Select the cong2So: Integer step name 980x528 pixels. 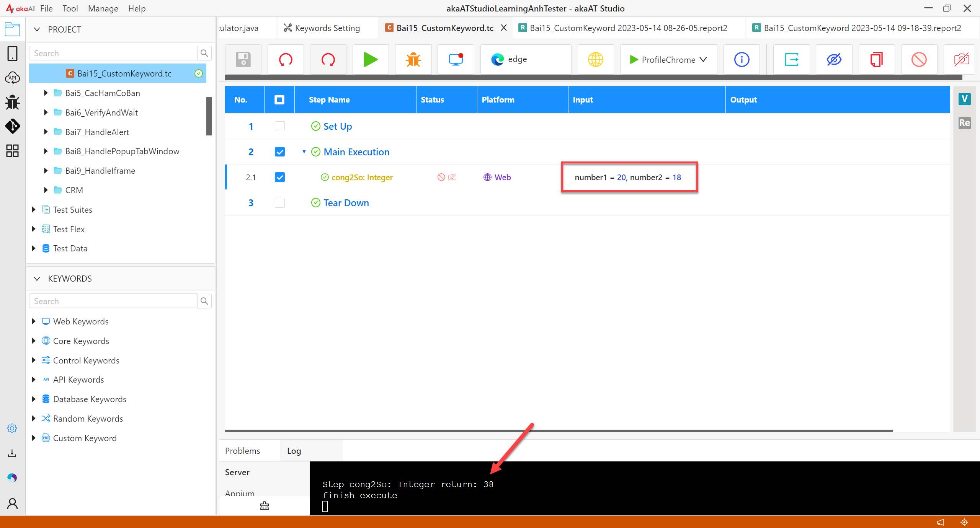(362, 177)
